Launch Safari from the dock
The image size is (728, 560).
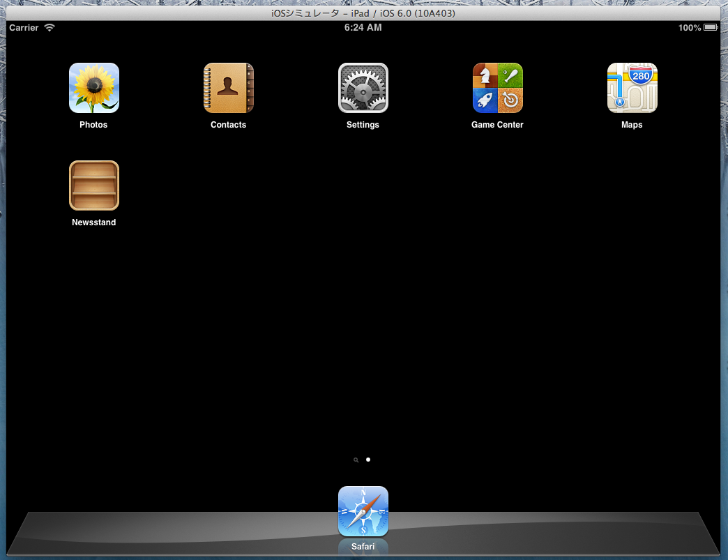coord(363,511)
